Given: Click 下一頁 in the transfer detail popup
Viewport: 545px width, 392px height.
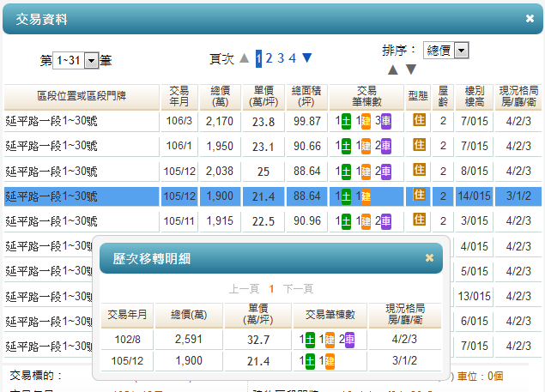Looking at the screenshot, I should click(298, 289).
